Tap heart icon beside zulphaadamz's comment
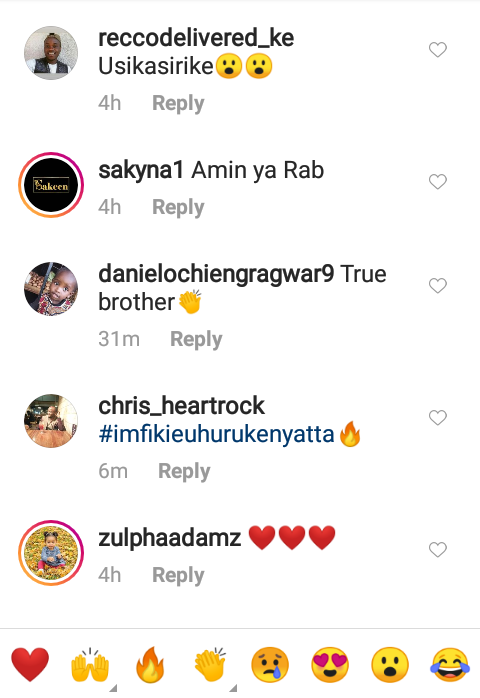Screen dimensions: 480x698 tap(438, 549)
